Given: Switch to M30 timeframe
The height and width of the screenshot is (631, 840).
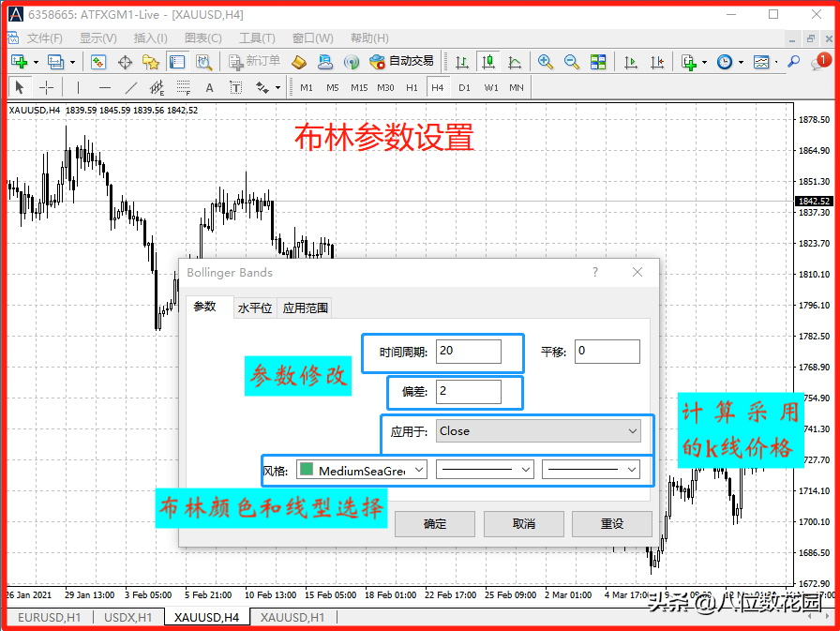Looking at the screenshot, I should click(385, 87).
